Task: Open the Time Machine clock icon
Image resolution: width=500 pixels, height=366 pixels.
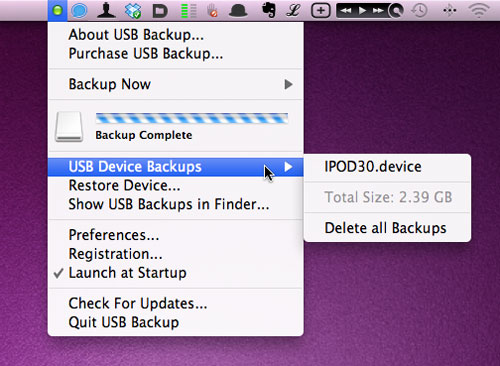Action: click(x=419, y=11)
